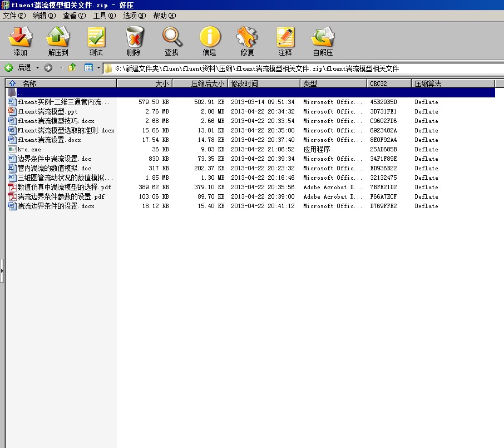Click the archive path address field
Screen dimensions: 504x448
(300, 68)
